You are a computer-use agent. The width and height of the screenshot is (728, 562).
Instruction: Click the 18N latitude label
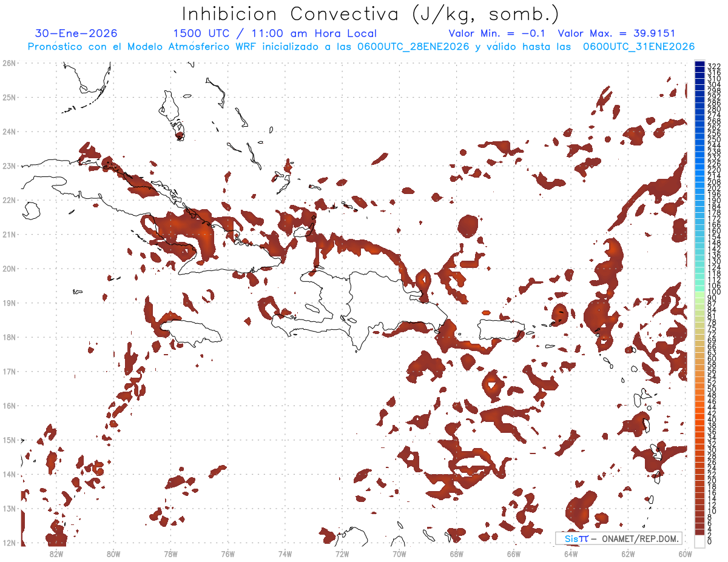(8, 337)
